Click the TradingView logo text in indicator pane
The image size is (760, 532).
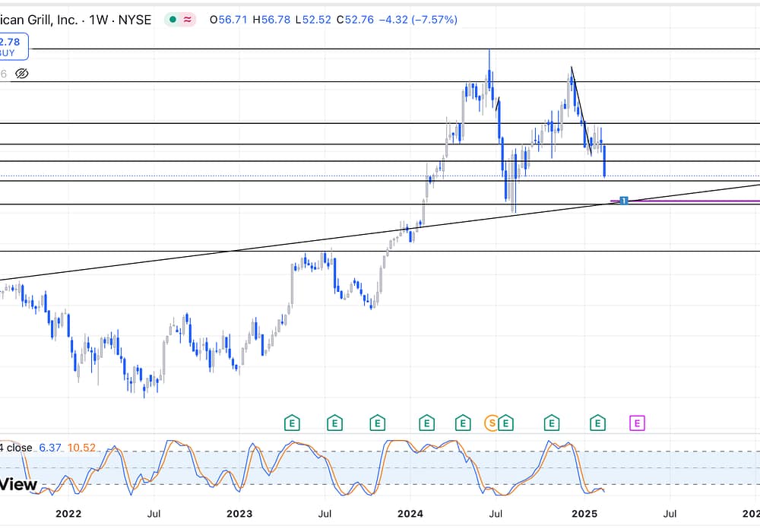(x=17, y=484)
